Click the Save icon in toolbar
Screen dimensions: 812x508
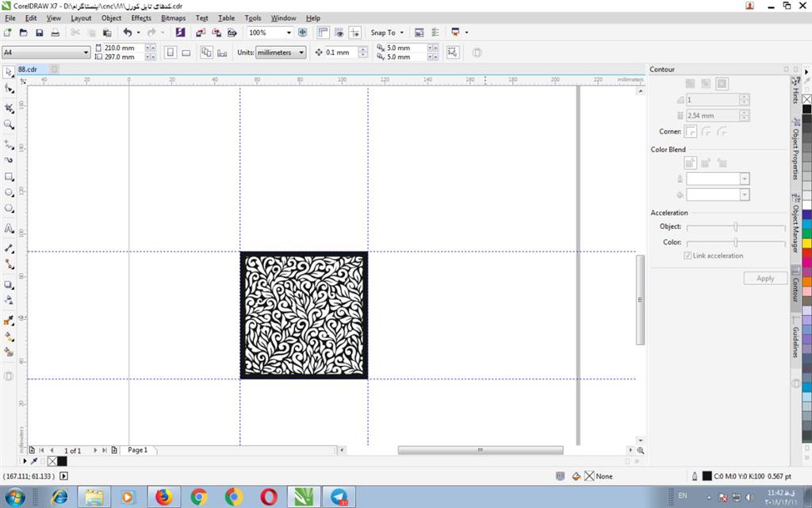(39, 33)
